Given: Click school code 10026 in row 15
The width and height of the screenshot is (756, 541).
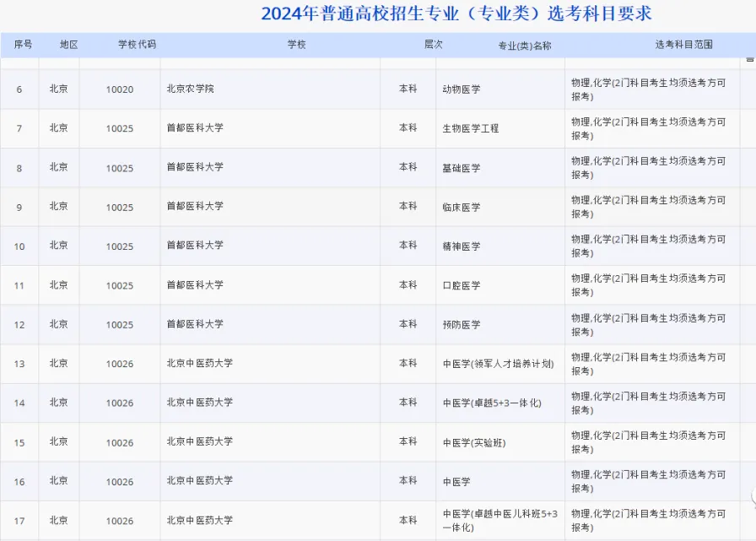Looking at the screenshot, I should (120, 442).
